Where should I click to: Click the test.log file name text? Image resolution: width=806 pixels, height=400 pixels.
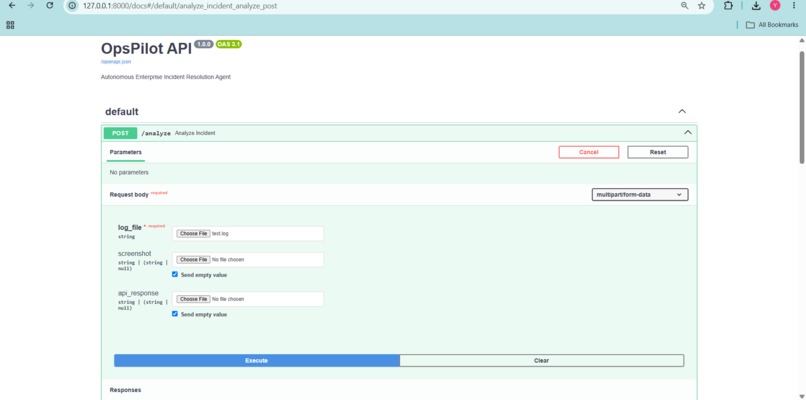pos(220,233)
